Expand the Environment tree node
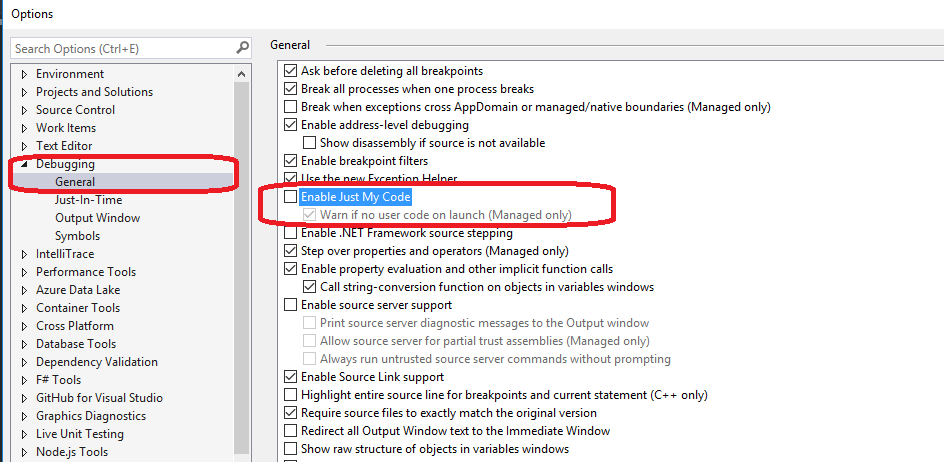Screen dimensions: 944x462 coord(24,74)
